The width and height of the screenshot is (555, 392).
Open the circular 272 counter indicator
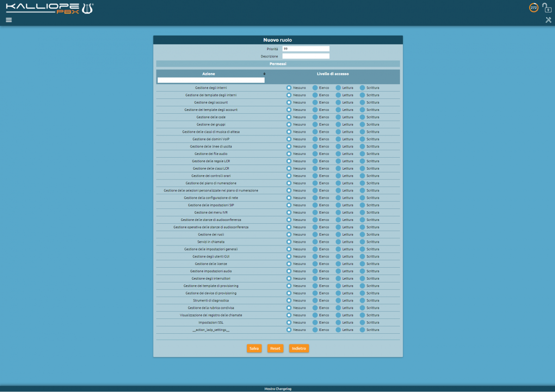coord(534,7)
